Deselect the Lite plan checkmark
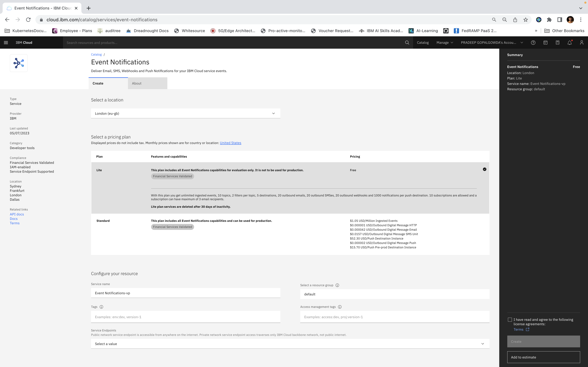 (x=484, y=169)
